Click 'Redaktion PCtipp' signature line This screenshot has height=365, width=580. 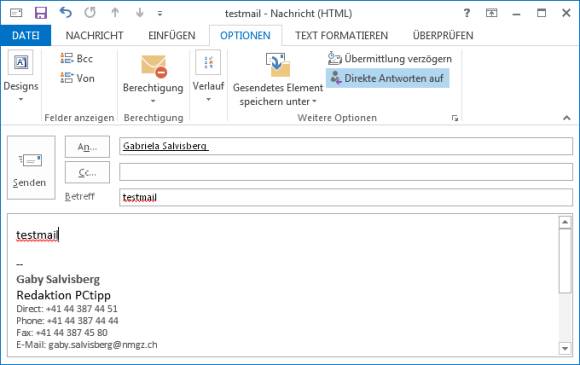click(x=64, y=295)
